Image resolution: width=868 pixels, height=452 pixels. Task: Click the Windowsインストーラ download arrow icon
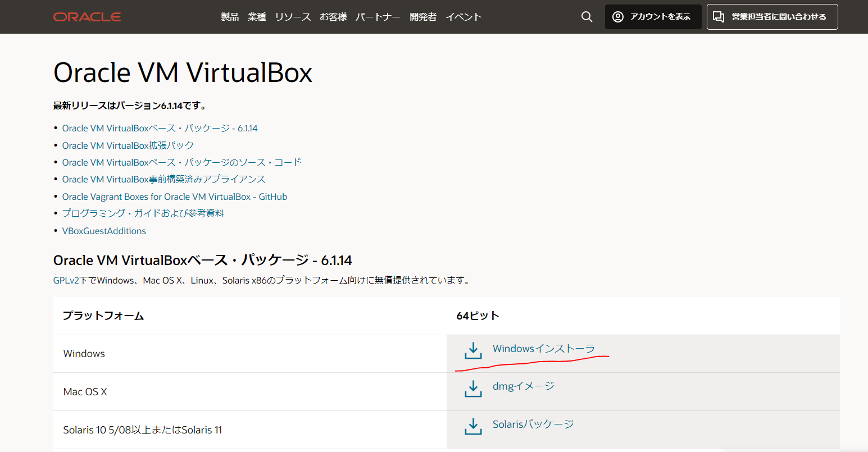pyautogui.click(x=473, y=350)
